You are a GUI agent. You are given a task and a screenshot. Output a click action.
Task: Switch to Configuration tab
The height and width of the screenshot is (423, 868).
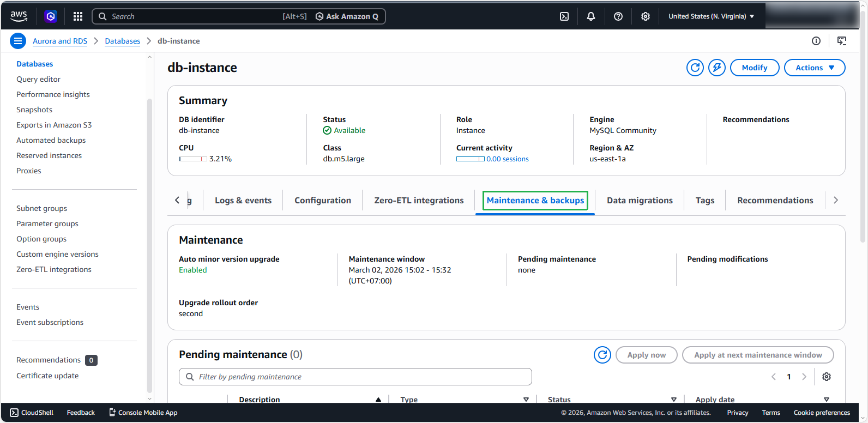(x=323, y=200)
